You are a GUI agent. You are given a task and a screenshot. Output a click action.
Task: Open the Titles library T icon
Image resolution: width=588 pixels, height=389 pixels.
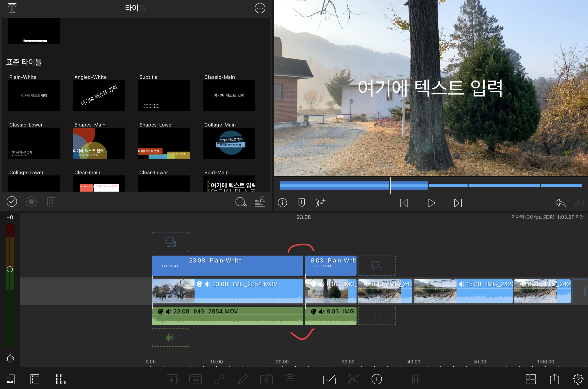pos(12,8)
